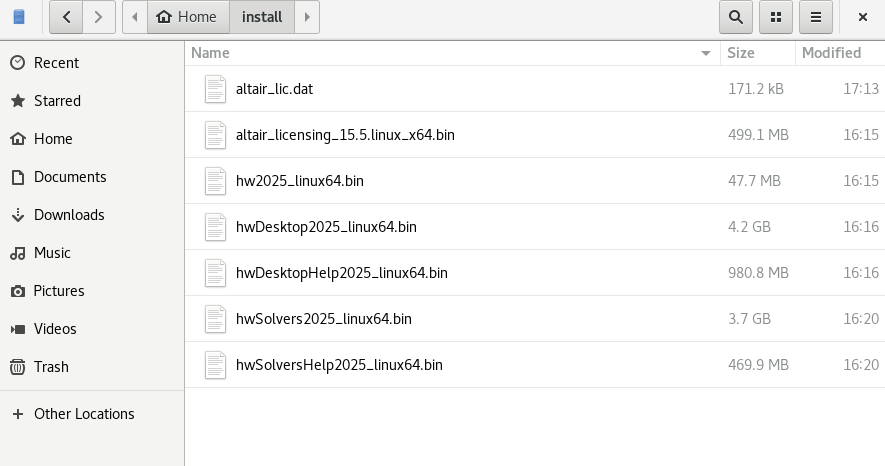Screen dimensions: 885x466
Task: Open the Downloads sidebar folder
Action: click(x=69, y=215)
